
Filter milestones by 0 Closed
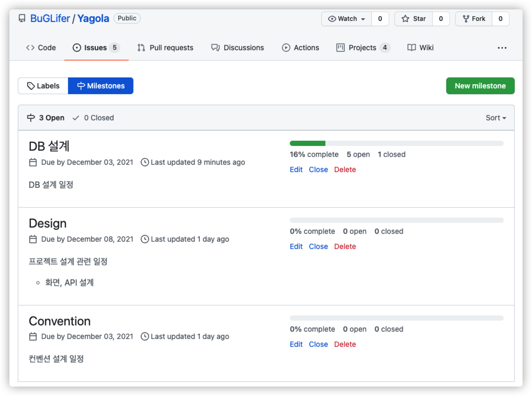coord(93,118)
